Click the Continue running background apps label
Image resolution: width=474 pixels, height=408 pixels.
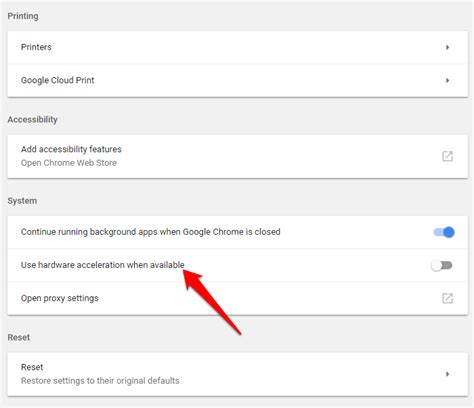[151, 232]
